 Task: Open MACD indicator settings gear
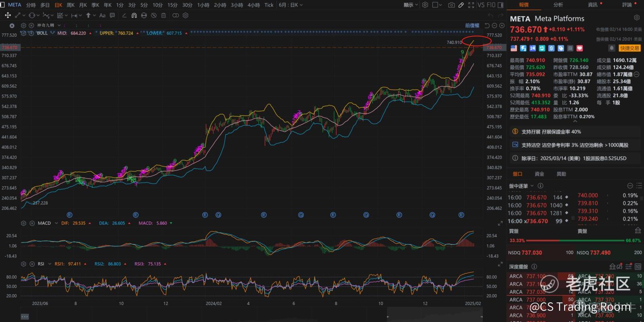coord(23,223)
